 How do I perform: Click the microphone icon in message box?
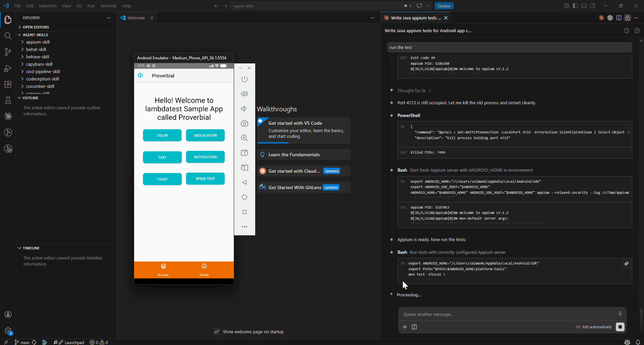pyautogui.click(x=620, y=314)
